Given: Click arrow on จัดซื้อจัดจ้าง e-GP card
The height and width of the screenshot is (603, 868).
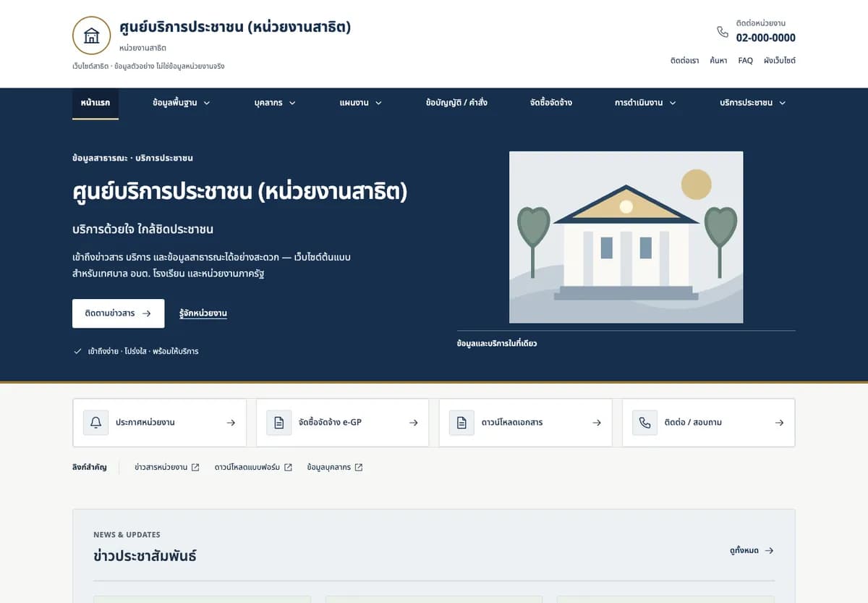Looking at the screenshot, I should pos(414,423).
